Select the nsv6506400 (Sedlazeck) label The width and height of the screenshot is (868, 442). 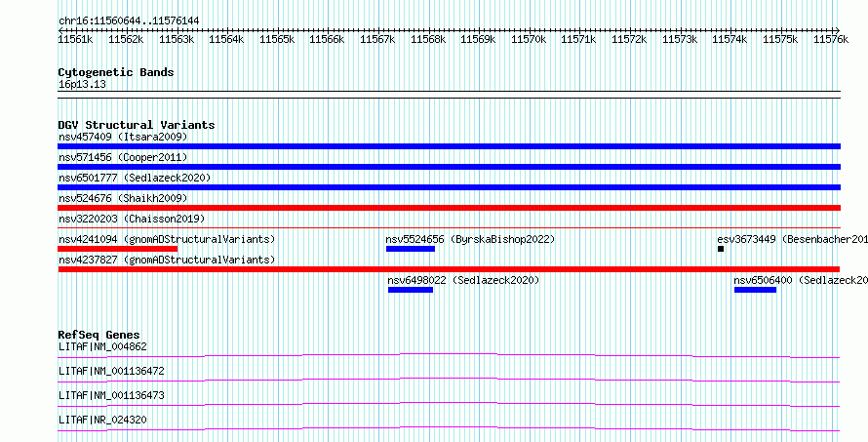(x=801, y=280)
